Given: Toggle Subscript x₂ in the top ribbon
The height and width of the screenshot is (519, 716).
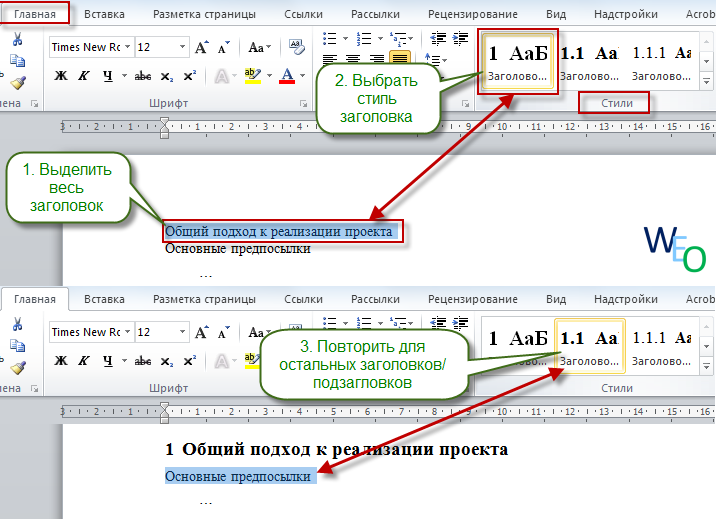Looking at the screenshot, I should (x=167, y=76).
